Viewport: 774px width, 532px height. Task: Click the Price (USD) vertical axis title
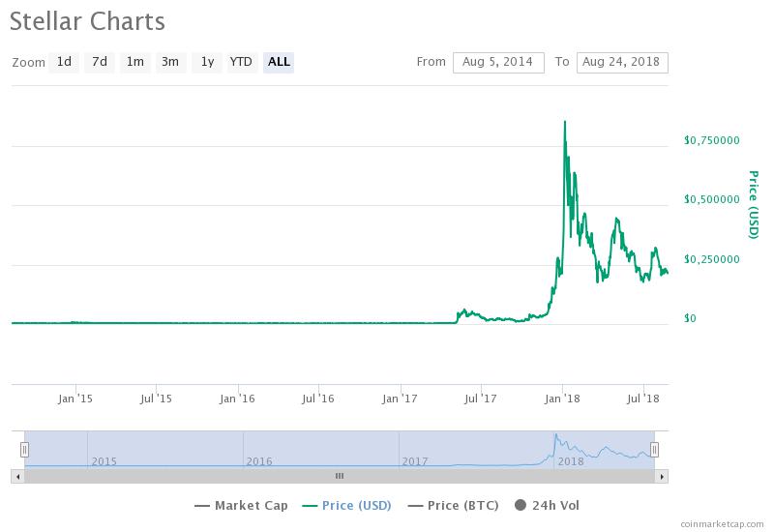click(754, 205)
